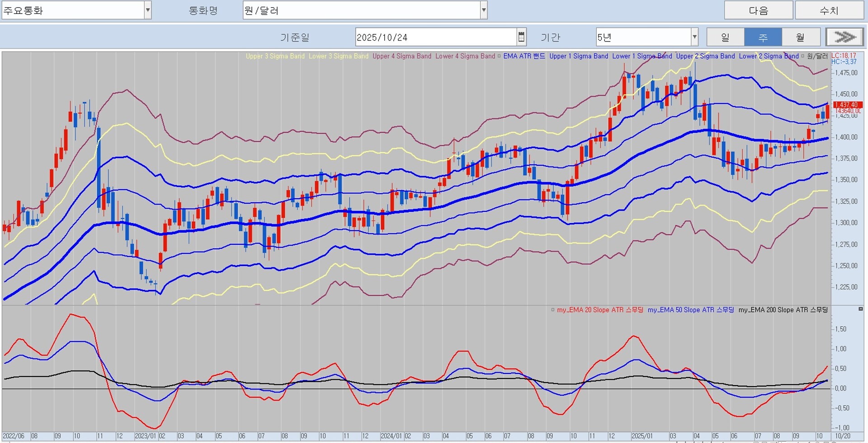Switch the chart to 일 daily view
This screenshot has height=443, width=868.
725,37
